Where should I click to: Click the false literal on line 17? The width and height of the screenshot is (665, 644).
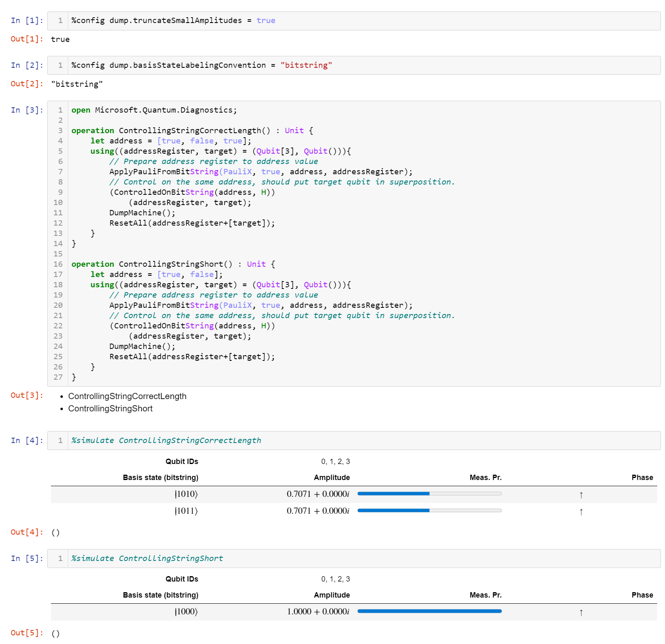202,274
